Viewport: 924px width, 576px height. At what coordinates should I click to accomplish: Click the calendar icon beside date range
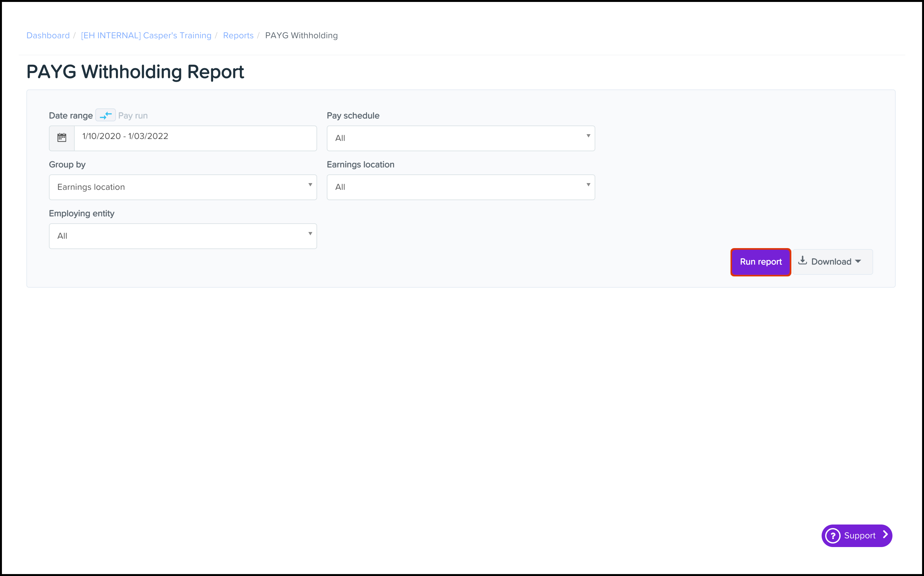click(62, 138)
